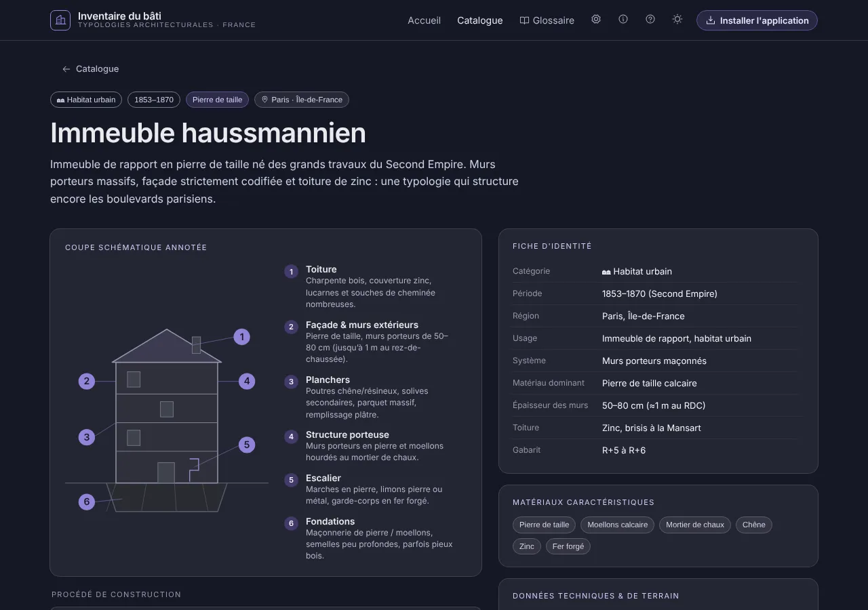Viewport: 868px width, 610px height.
Task: Select diagram marker 6 for Fondations
Action: 87,502
